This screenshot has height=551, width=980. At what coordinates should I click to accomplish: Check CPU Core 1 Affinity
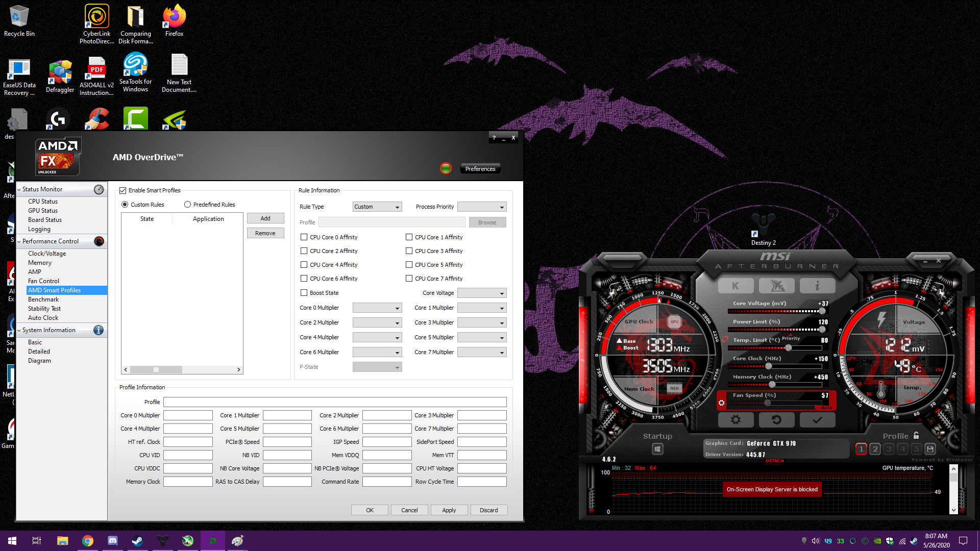(409, 237)
